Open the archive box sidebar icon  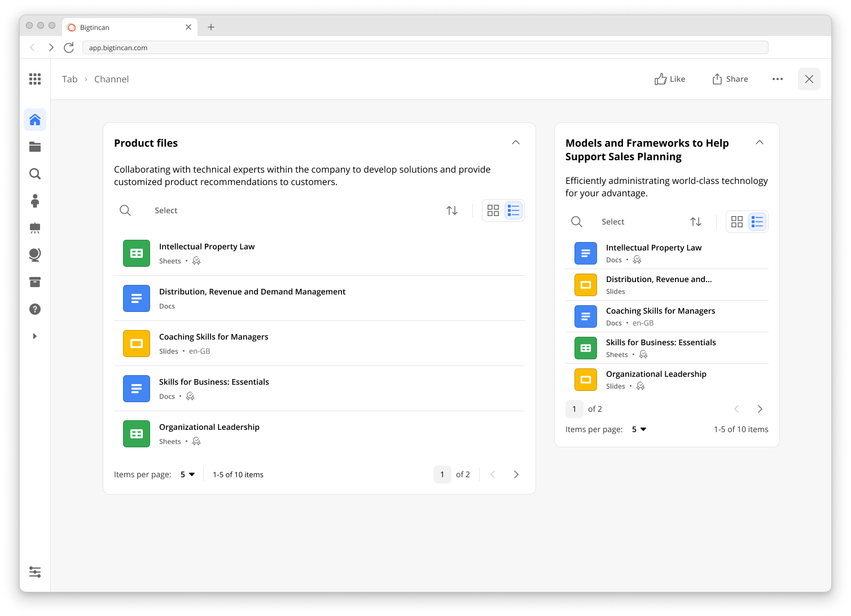point(35,282)
